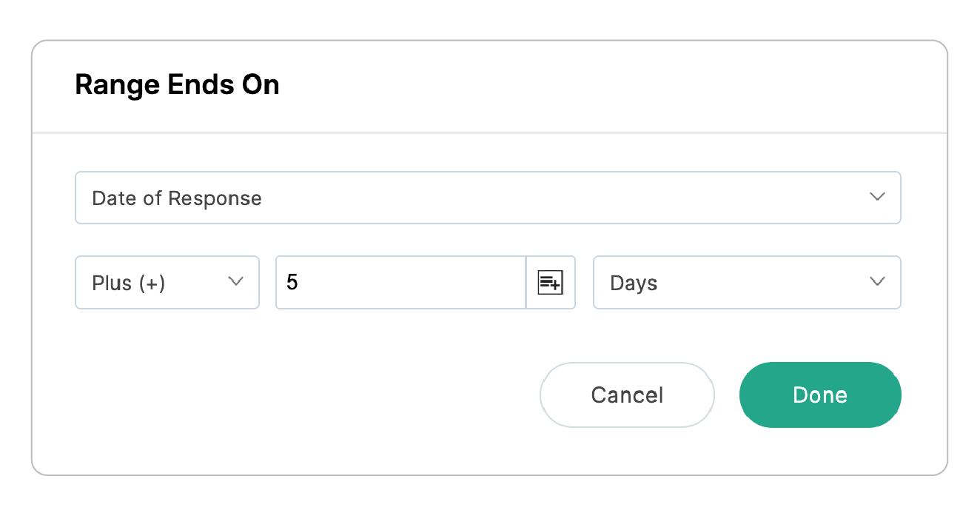
Task: Focus the number input containing 5
Action: (x=400, y=282)
